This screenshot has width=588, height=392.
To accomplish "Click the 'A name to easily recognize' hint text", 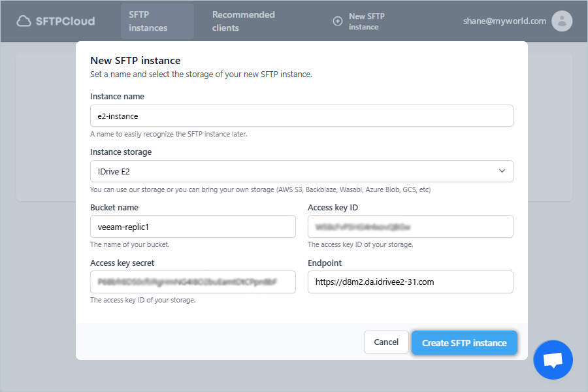I will [169, 135].
